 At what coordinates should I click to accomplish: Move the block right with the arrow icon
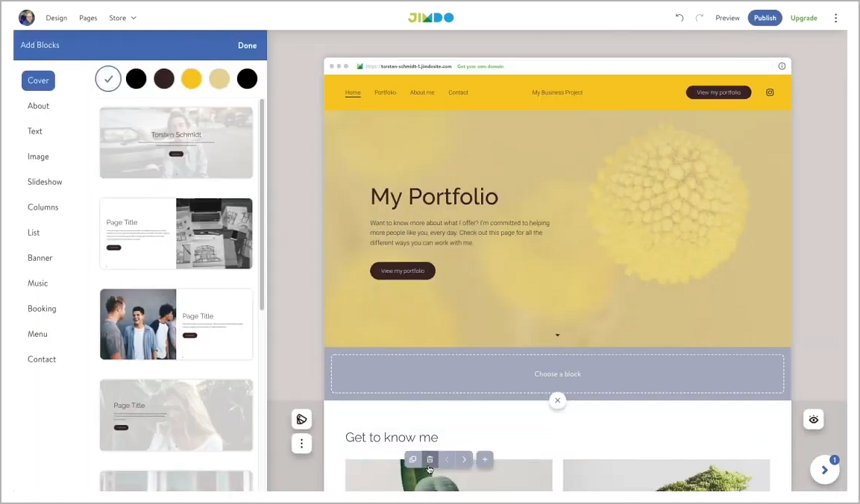coord(464,459)
